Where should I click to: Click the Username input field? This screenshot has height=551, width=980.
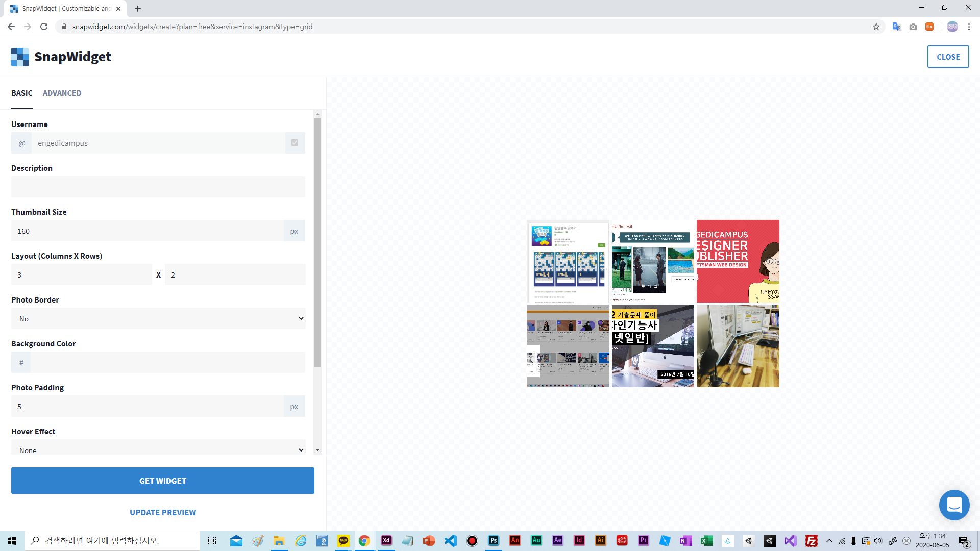pos(158,143)
